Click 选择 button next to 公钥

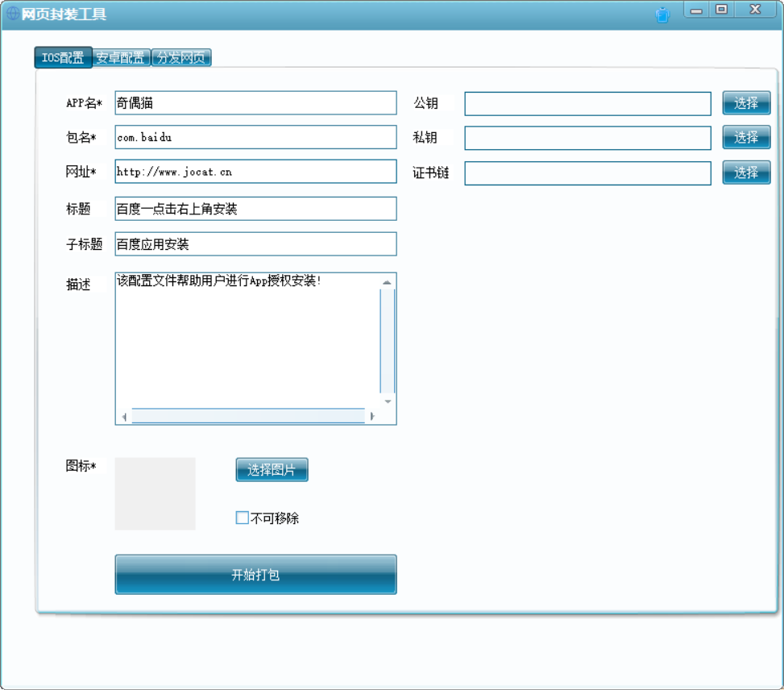point(746,103)
